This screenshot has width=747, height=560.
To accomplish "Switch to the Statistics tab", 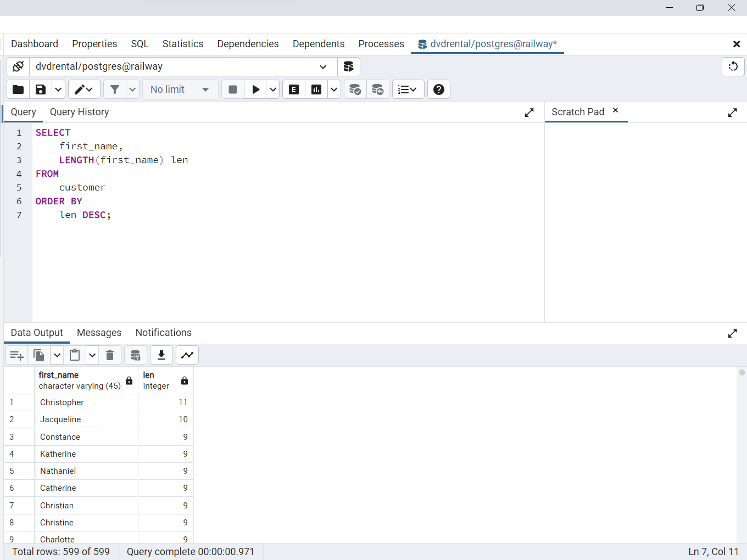I will pos(183,44).
